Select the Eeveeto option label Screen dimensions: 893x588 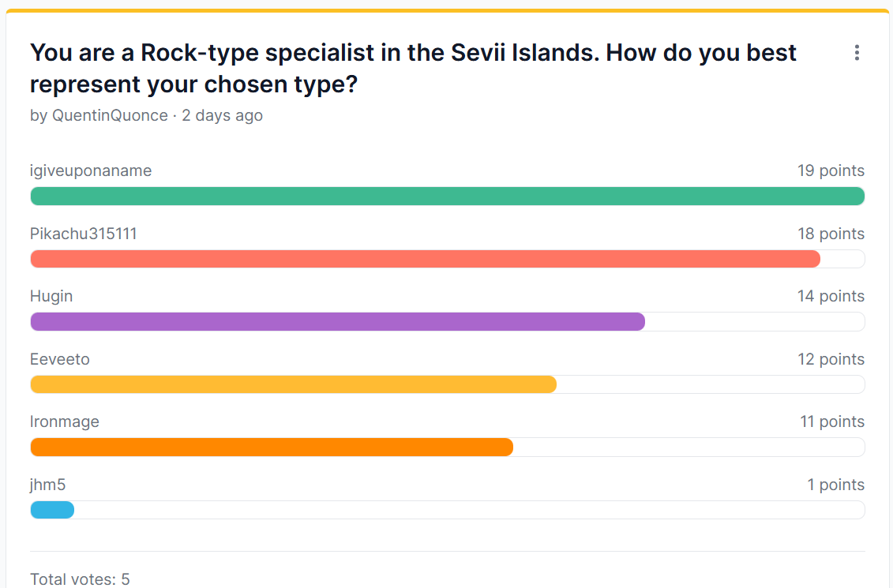60,359
